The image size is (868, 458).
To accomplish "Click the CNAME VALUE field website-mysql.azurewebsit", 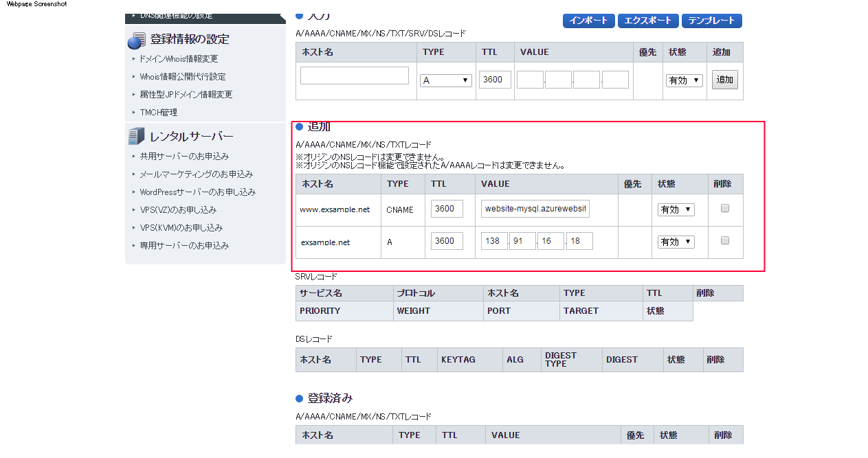I will pos(535,209).
